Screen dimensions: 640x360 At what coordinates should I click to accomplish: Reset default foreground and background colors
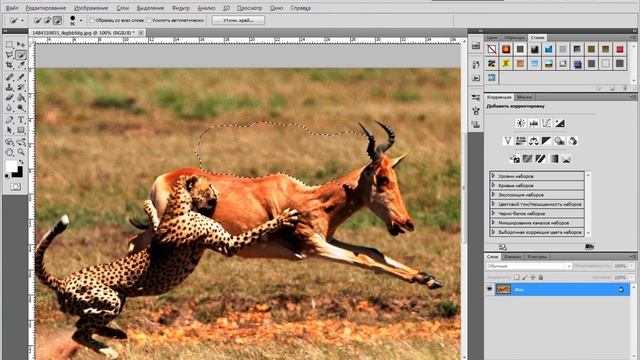coord(7,176)
